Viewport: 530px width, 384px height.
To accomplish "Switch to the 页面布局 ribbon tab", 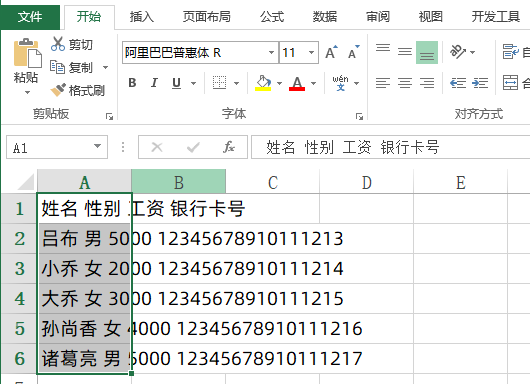I will pos(207,16).
